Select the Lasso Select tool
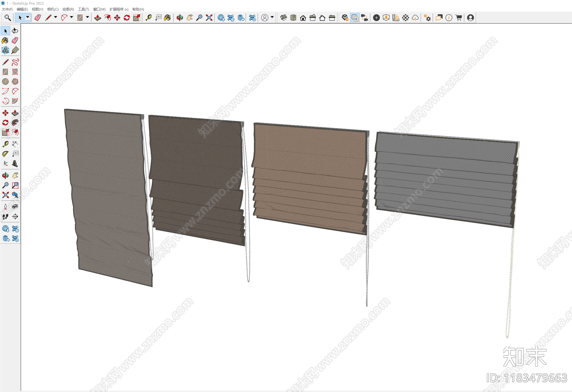 (15, 31)
